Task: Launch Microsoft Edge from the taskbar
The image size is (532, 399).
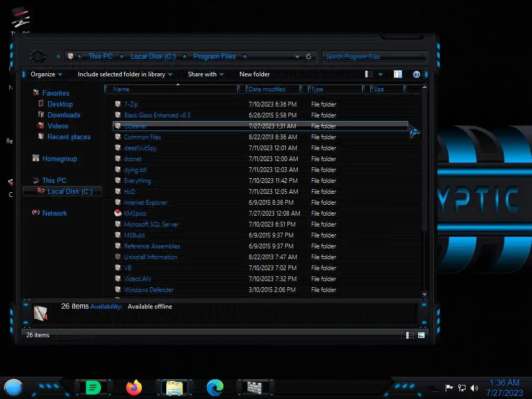Action: (215, 388)
